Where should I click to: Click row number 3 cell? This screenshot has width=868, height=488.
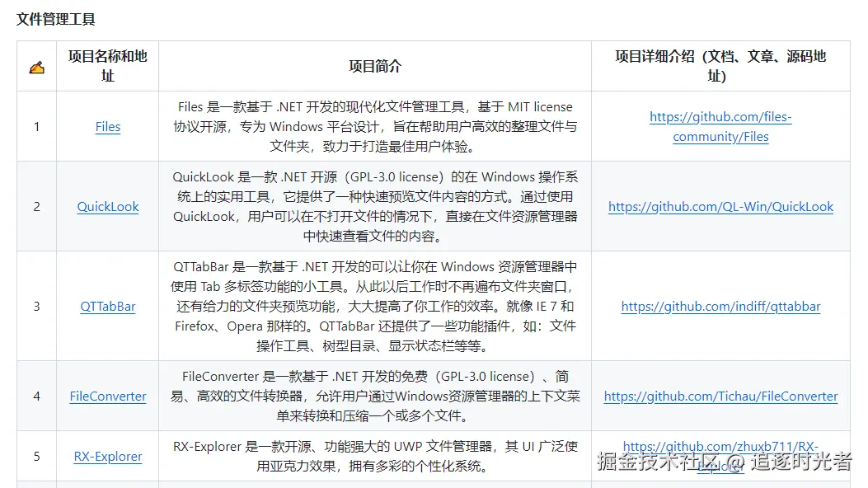click(36, 306)
